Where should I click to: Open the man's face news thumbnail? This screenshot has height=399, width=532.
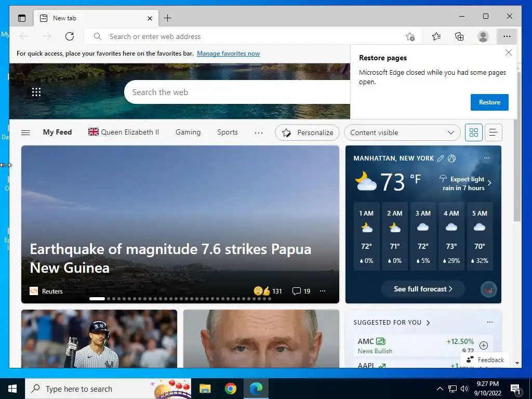(261, 339)
